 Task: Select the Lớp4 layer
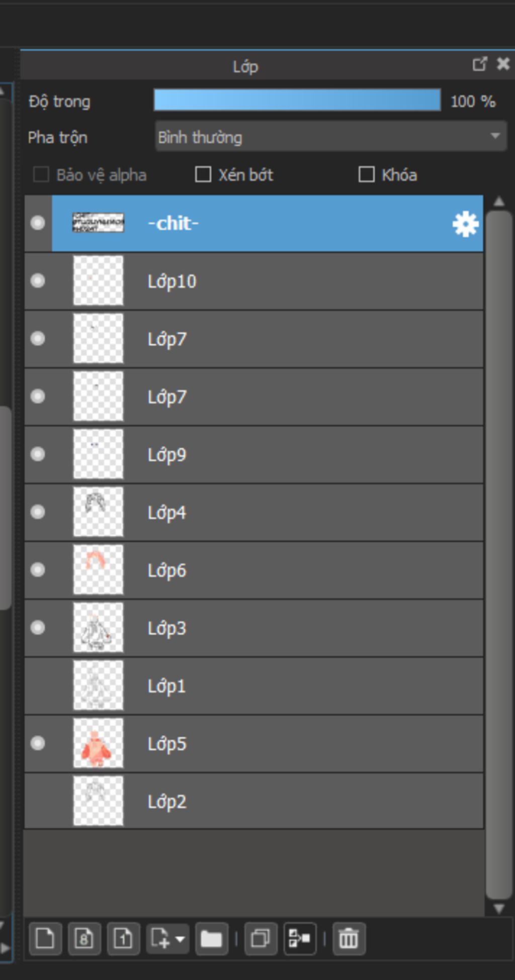254,512
